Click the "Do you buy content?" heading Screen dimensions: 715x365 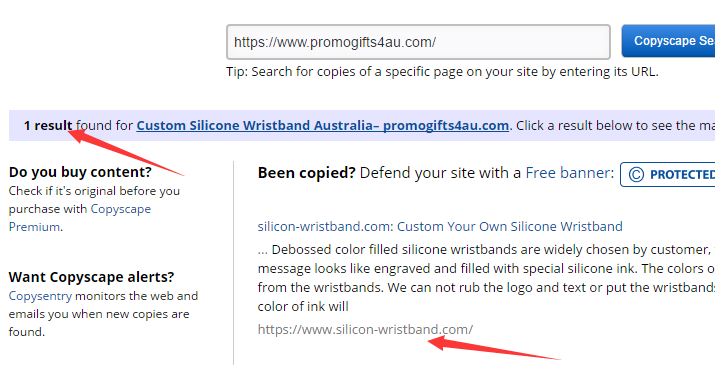coord(80,172)
